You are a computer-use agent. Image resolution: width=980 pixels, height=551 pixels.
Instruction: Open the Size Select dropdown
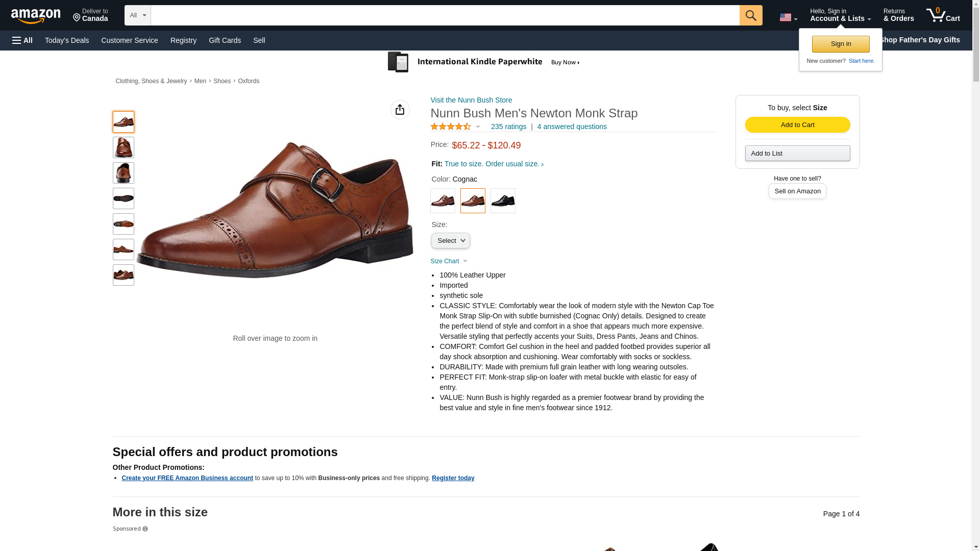(450, 241)
